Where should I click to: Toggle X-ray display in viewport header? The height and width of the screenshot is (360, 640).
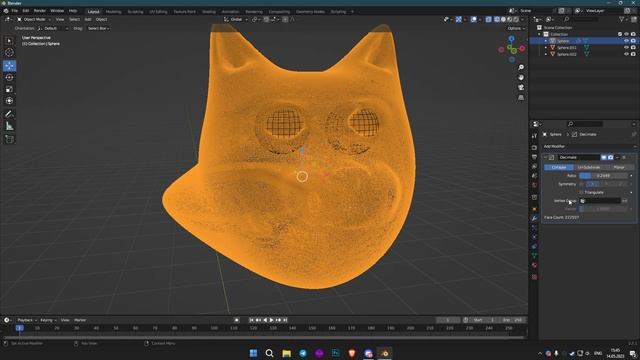click(489, 19)
